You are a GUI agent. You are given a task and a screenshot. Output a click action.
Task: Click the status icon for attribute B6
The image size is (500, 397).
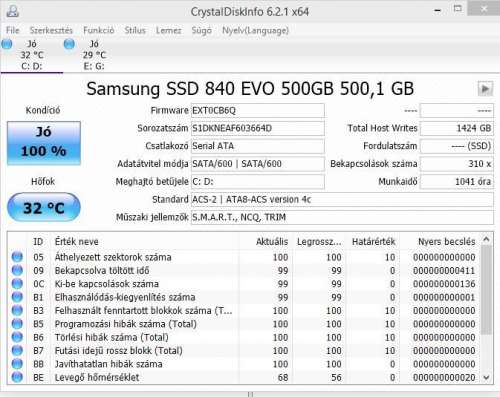tap(17, 337)
